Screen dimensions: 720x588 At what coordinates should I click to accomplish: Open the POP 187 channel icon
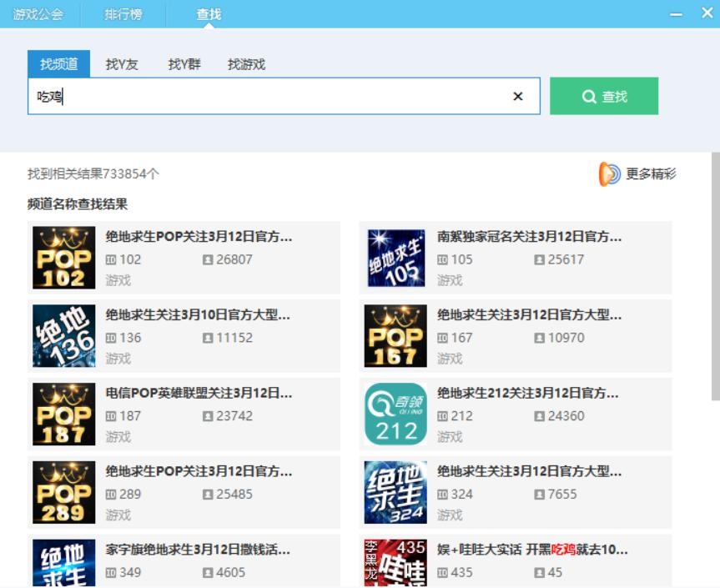click(x=63, y=415)
